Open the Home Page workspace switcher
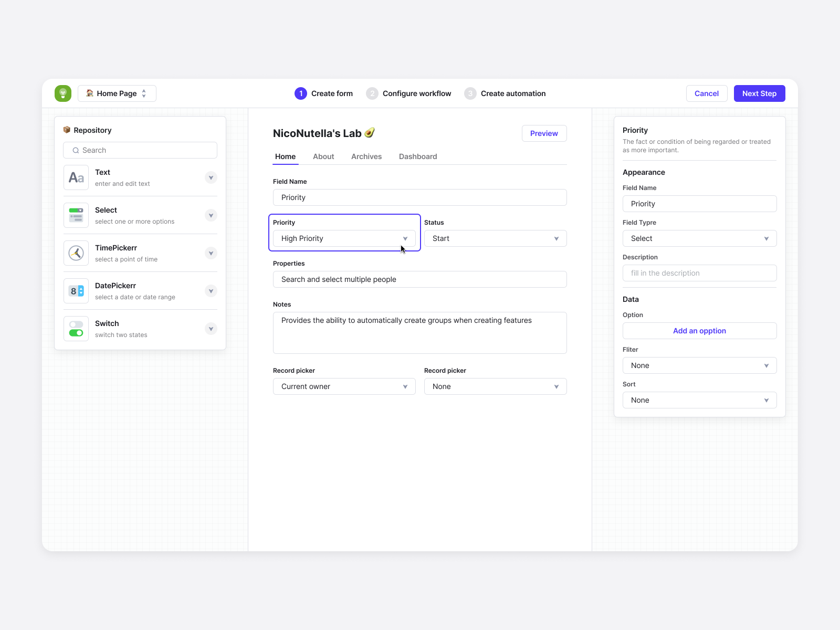 [117, 93]
